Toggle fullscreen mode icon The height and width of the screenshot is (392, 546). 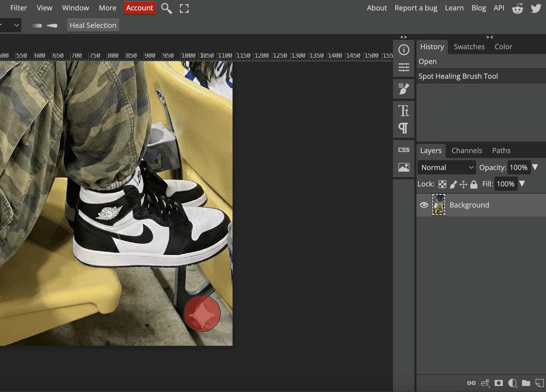pos(184,8)
